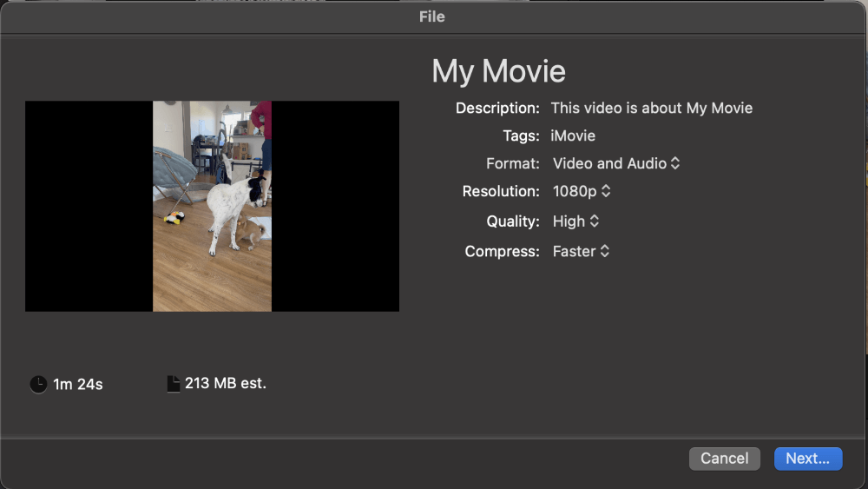Screen dimensions: 868x489
Task: Expand the Resolution dropdown set to 1080p
Action: click(x=582, y=191)
